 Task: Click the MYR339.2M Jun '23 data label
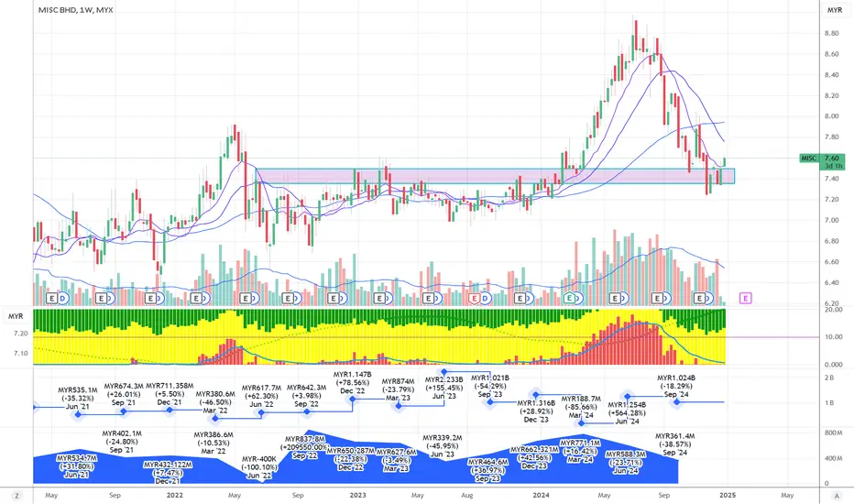(x=443, y=445)
